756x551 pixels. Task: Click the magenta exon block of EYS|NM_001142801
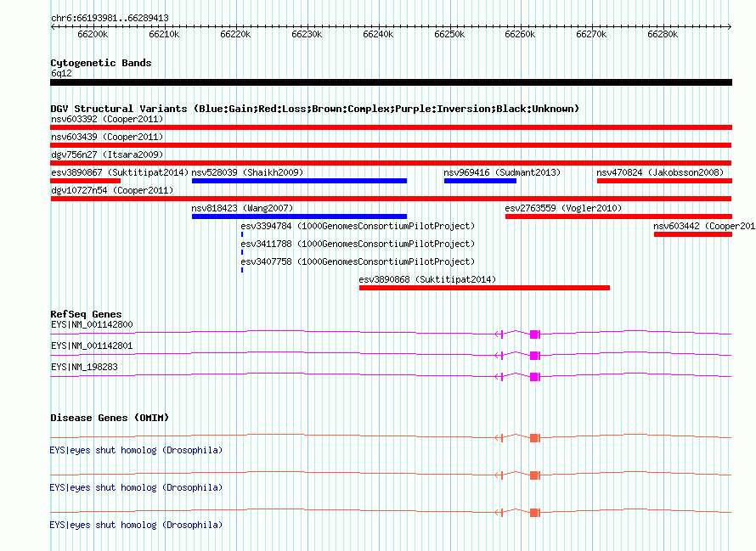[x=534, y=356]
